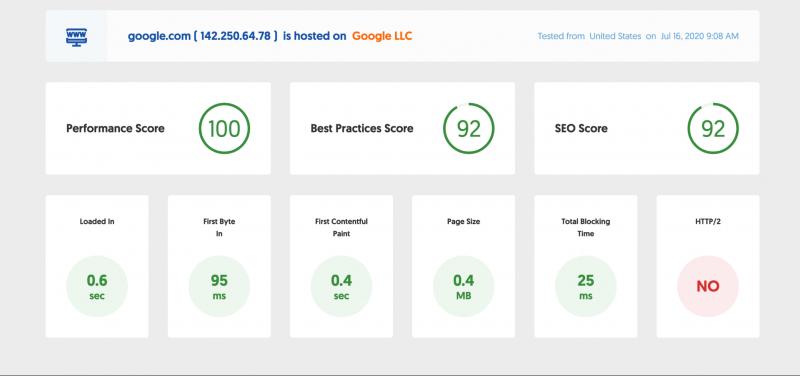
Task: Click the Jul 16, 2020 9:08 AM date
Action: tap(699, 36)
